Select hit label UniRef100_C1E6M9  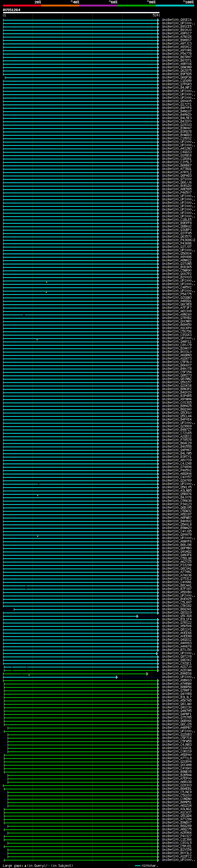177,81
